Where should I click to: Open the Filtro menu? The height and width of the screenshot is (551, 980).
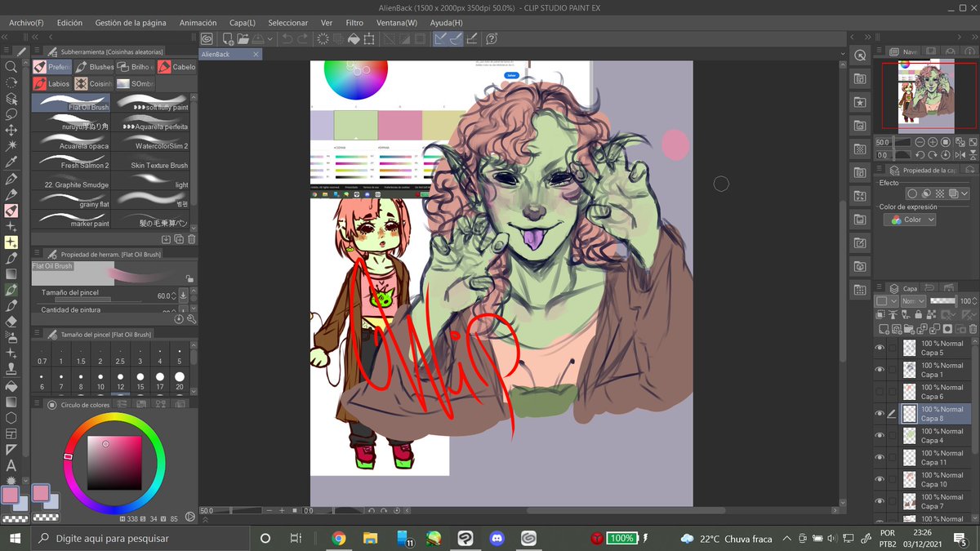click(x=354, y=23)
